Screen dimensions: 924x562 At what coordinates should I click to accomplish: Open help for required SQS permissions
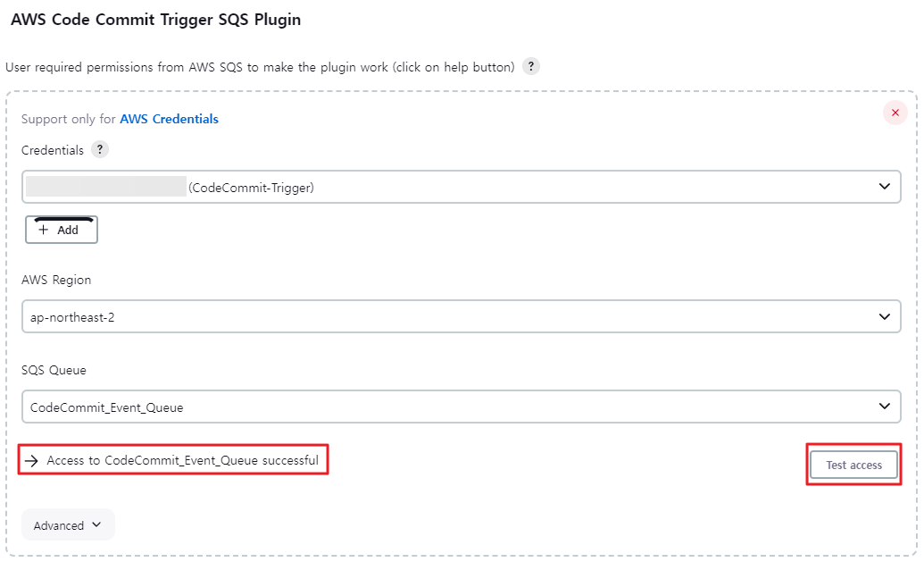point(530,66)
